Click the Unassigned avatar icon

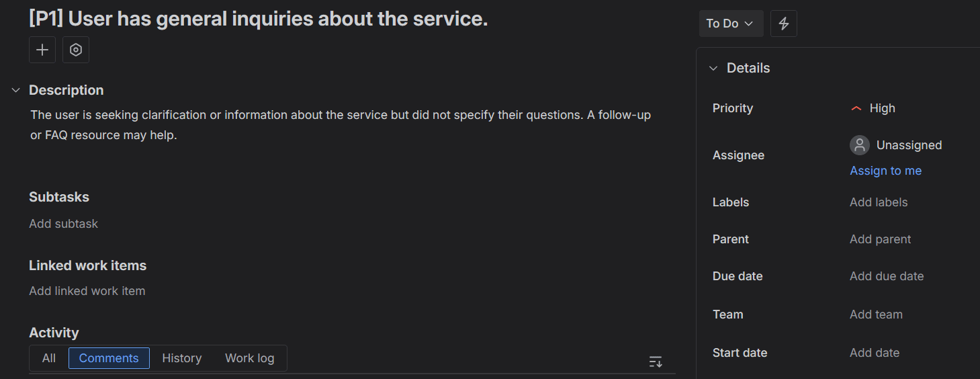pyautogui.click(x=859, y=145)
